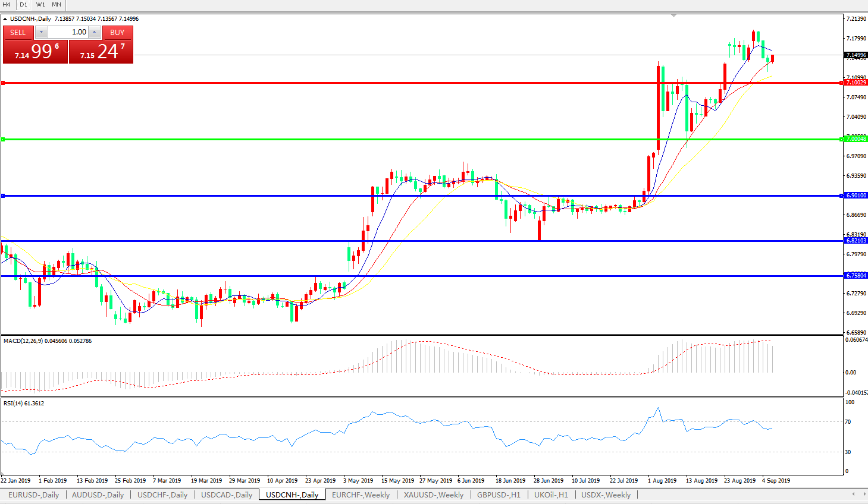Open the UKOil-,H1 chart tab

click(x=550, y=494)
